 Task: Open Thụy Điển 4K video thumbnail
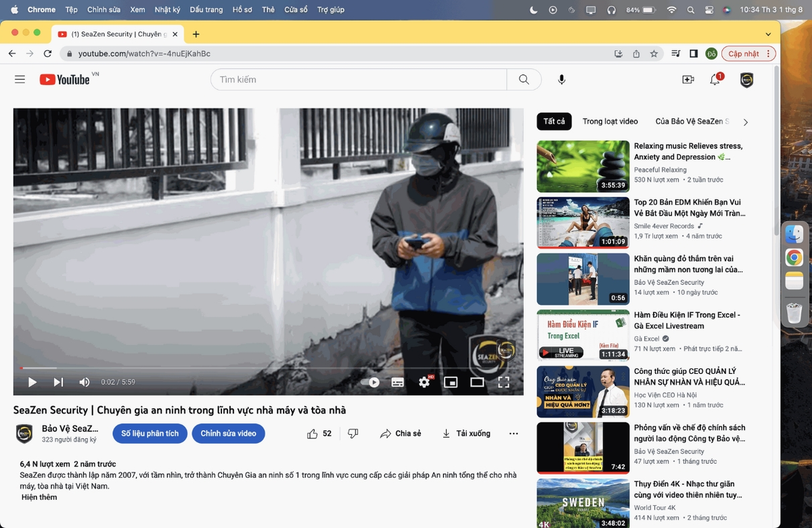[x=583, y=503]
